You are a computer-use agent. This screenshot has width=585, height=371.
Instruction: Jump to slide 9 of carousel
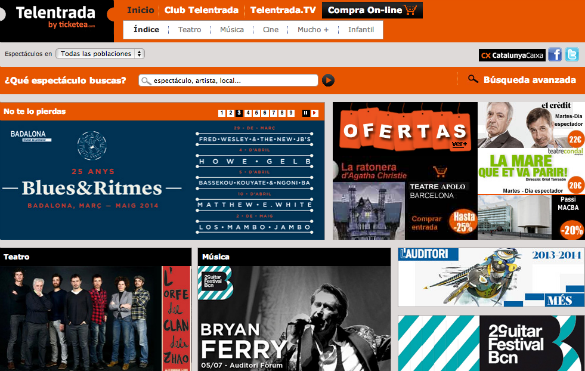pos(291,113)
